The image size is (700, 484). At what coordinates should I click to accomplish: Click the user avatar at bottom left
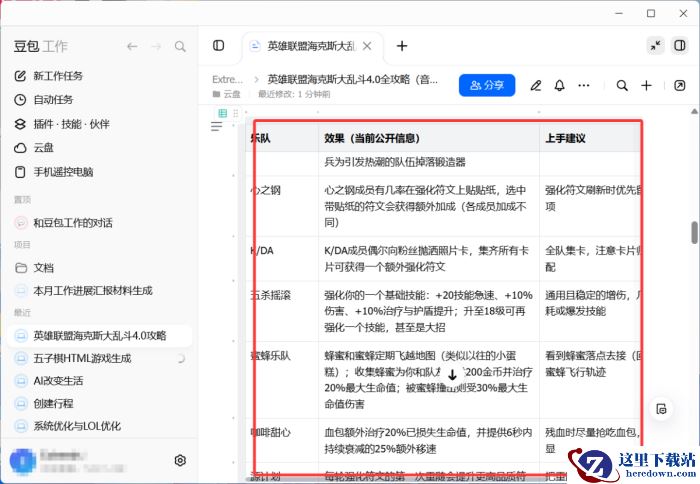[23, 462]
